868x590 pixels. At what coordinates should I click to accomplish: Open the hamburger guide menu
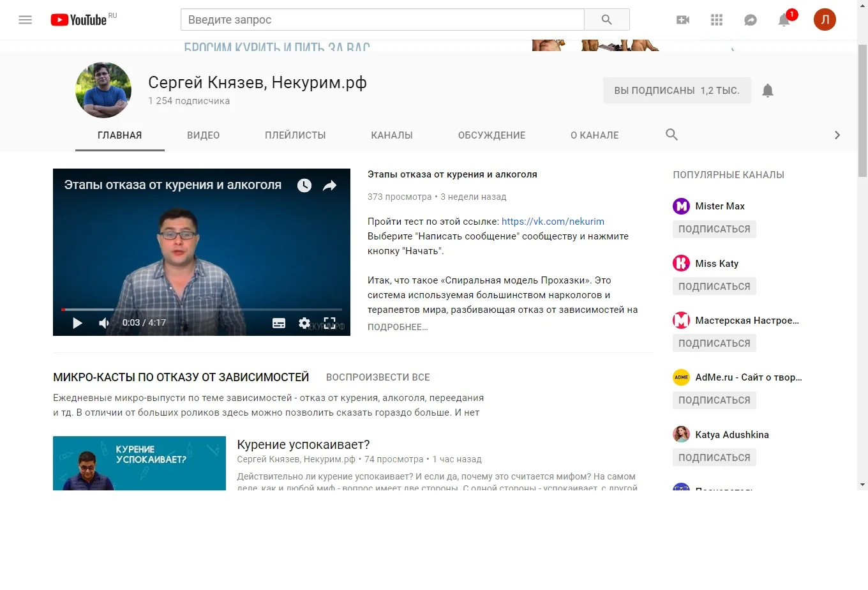coord(26,20)
